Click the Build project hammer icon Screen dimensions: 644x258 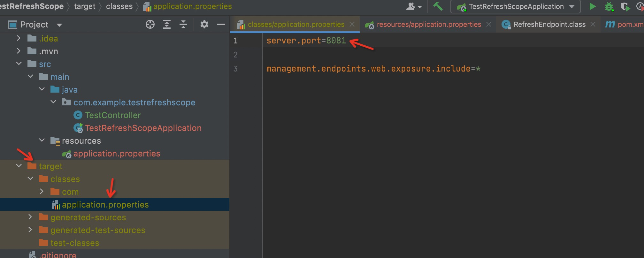[438, 6]
